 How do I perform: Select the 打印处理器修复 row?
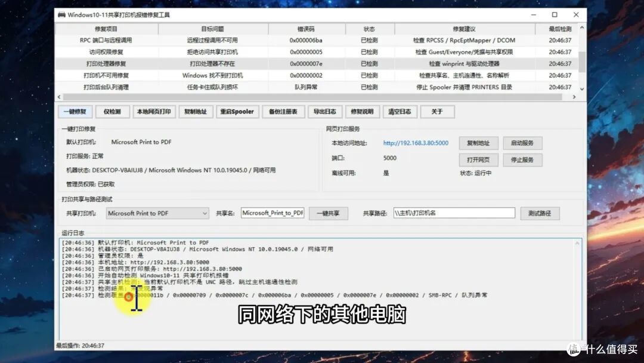317,64
